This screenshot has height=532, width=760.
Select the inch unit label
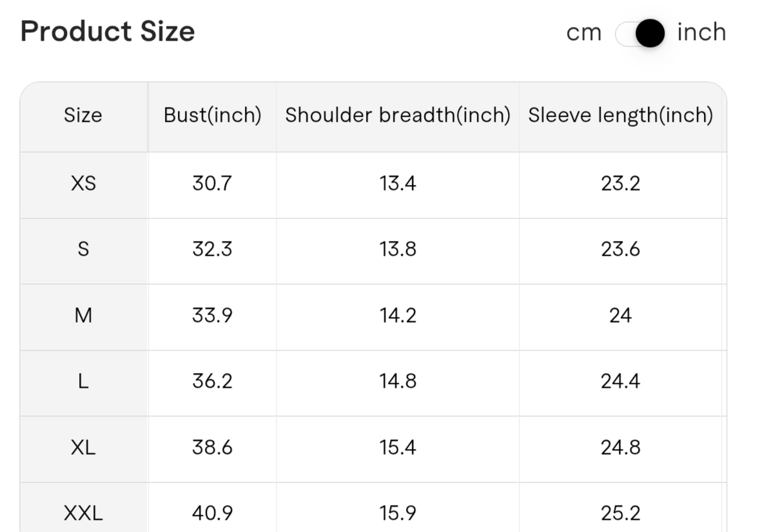click(701, 32)
